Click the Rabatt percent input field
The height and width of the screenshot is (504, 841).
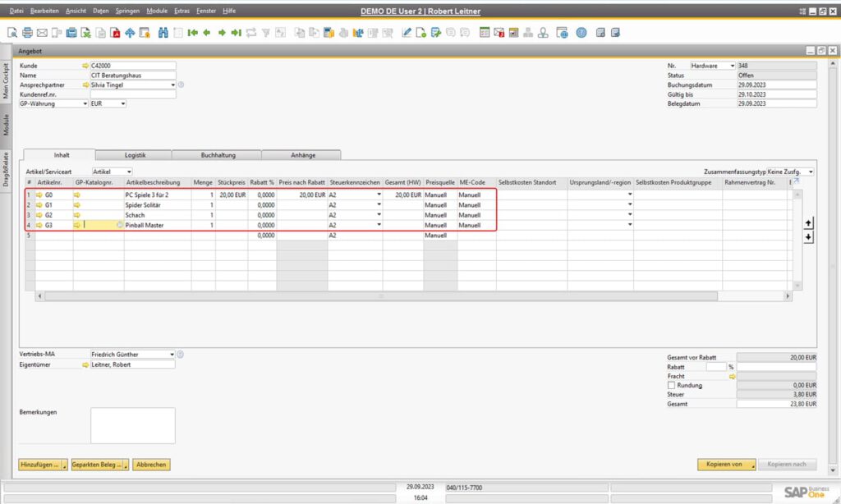point(715,367)
